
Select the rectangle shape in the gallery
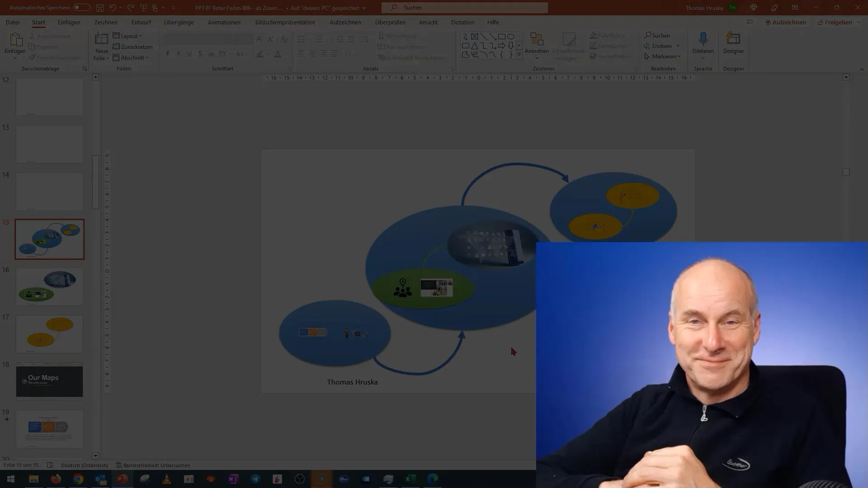coord(501,37)
